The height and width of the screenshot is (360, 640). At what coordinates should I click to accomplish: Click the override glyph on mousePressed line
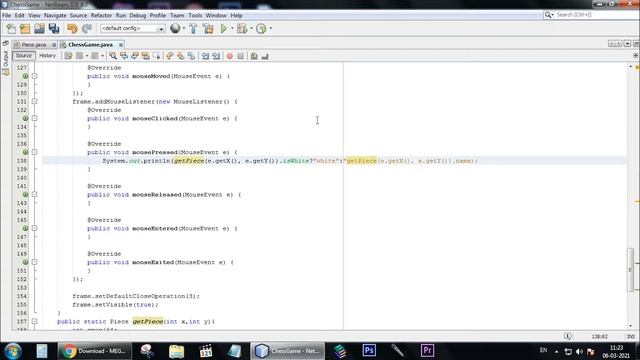tap(25, 152)
